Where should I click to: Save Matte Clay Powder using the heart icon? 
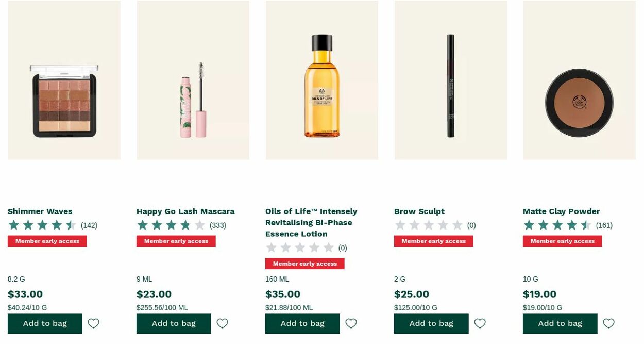608,323
